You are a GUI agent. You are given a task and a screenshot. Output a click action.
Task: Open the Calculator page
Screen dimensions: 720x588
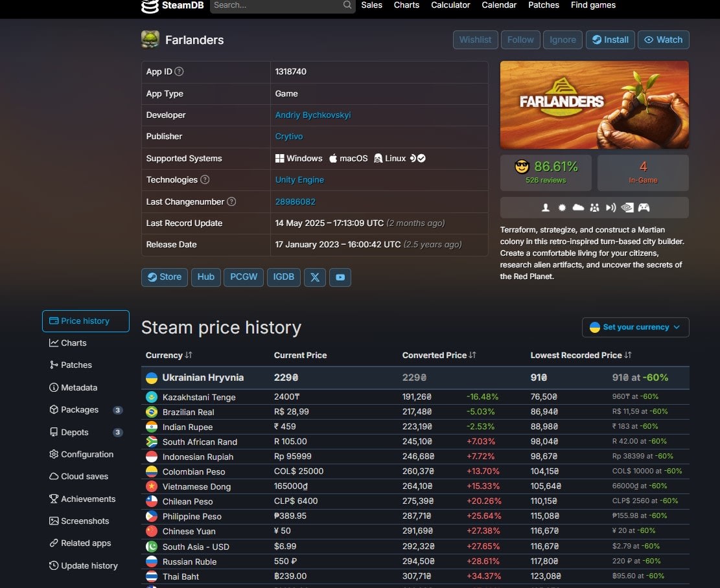(450, 5)
